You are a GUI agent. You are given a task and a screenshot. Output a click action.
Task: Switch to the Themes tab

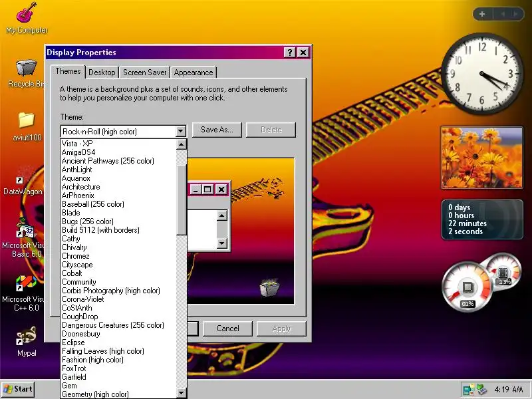coord(68,71)
